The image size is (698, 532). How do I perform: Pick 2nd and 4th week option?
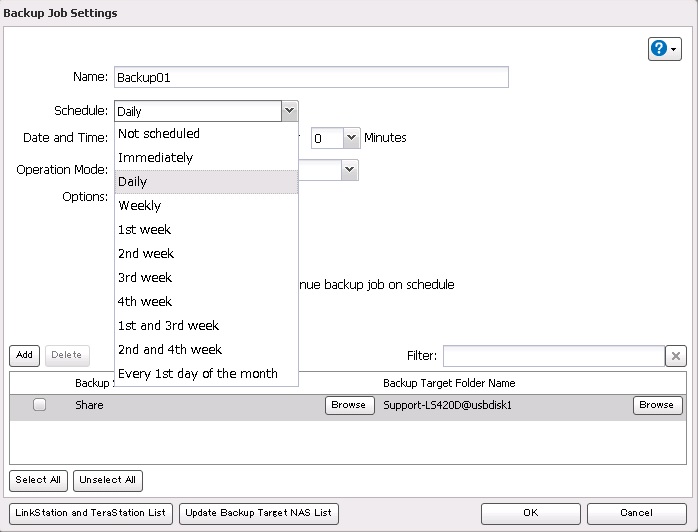(206, 350)
